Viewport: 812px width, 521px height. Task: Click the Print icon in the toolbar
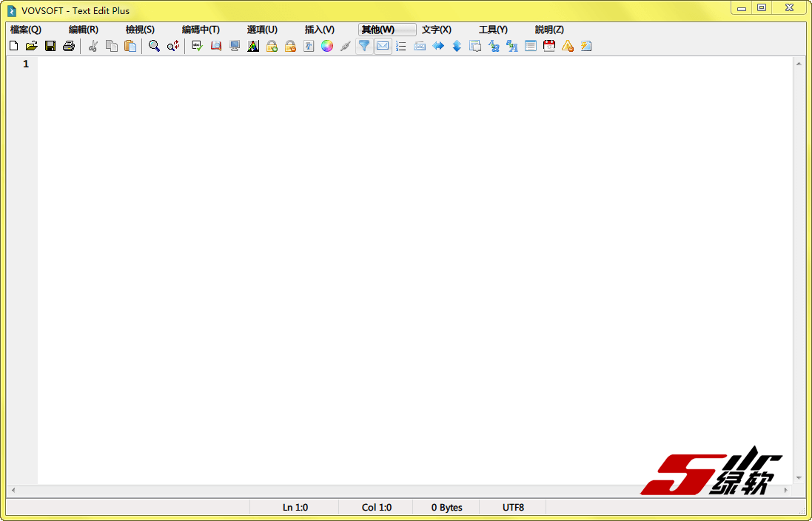(x=69, y=46)
